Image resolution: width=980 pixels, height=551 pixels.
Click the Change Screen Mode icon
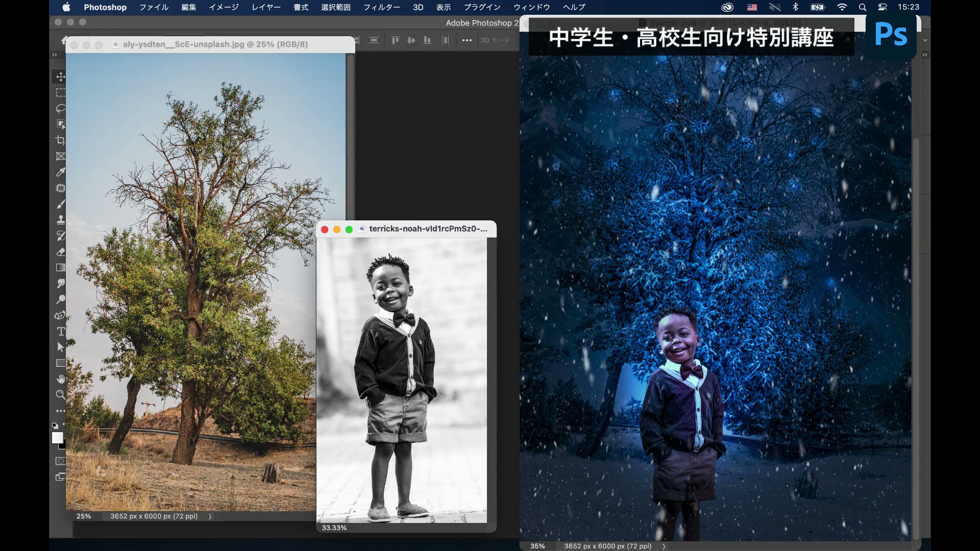pyautogui.click(x=60, y=477)
